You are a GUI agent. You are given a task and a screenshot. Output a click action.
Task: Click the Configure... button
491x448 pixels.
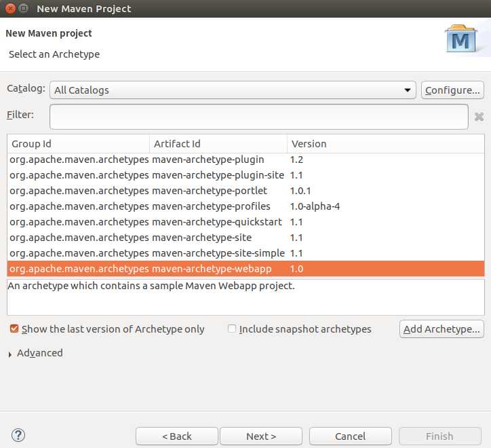452,90
